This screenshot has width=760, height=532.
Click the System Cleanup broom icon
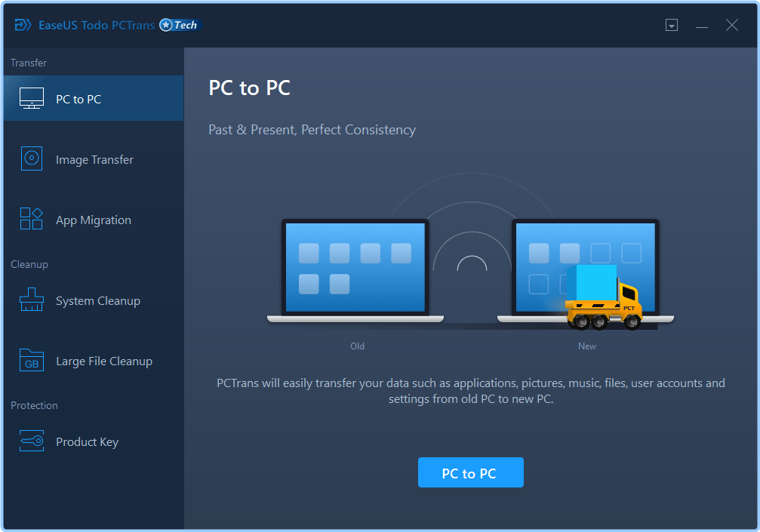click(32, 300)
